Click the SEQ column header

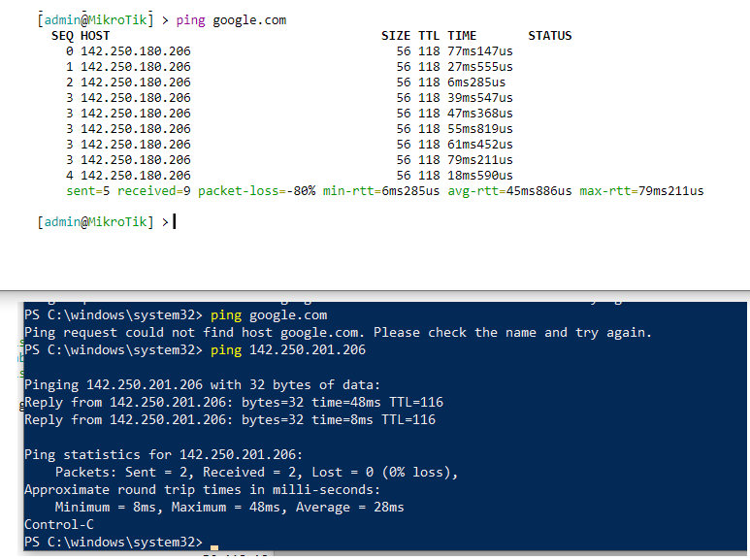(62, 36)
